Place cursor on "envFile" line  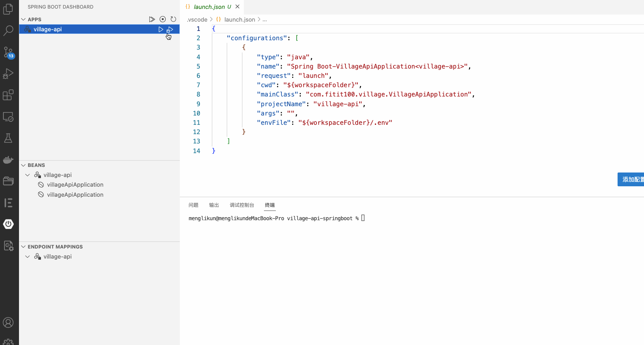[324, 123]
